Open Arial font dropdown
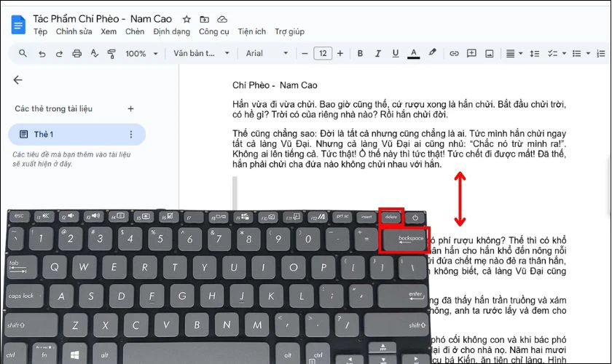This screenshot has width=612, height=364. point(267,53)
